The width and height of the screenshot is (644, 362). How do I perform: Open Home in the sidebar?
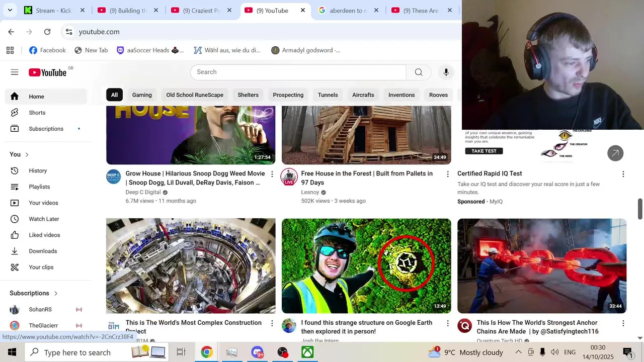coord(46,97)
